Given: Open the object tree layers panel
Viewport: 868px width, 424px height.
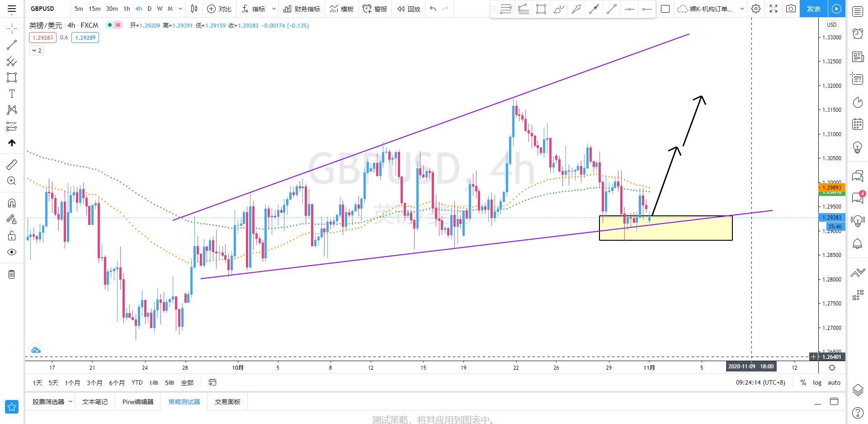Looking at the screenshot, I should (x=858, y=390).
